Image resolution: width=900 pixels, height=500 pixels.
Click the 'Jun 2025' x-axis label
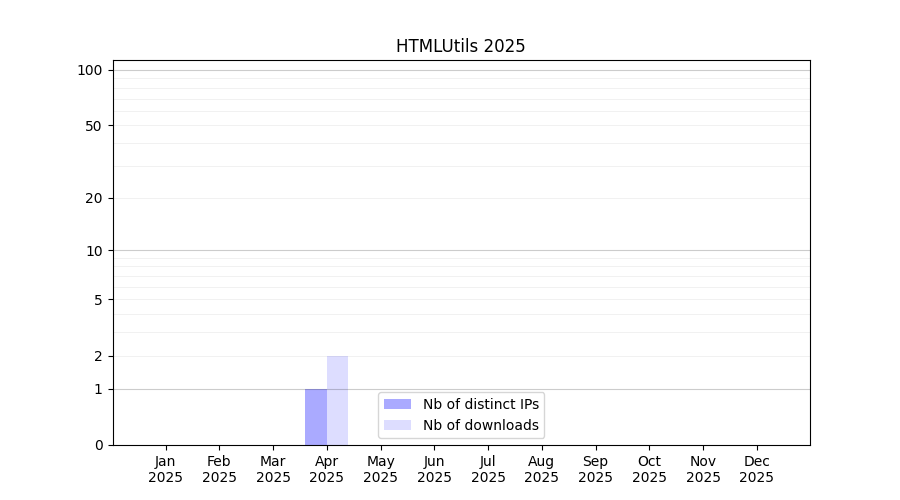click(x=434, y=469)
